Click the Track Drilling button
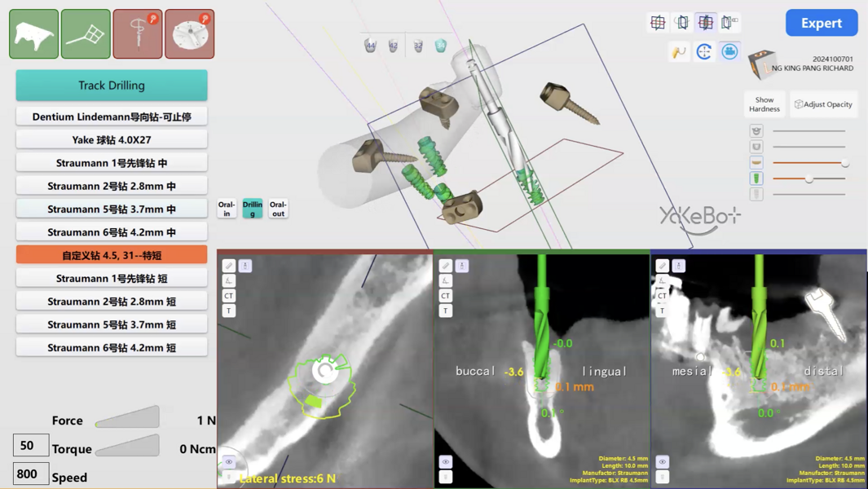Viewport: 868px width, 489px height. 112,86
